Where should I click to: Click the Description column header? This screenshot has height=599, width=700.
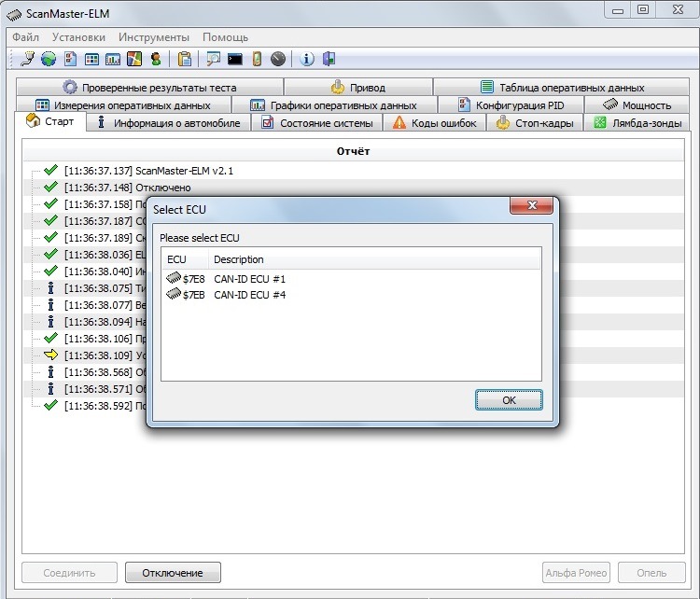[374, 259]
